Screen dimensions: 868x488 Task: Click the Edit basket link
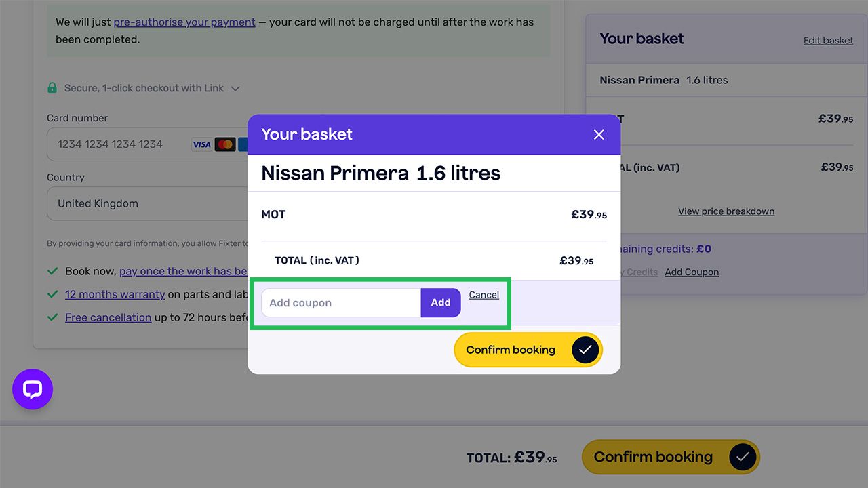pyautogui.click(x=828, y=41)
